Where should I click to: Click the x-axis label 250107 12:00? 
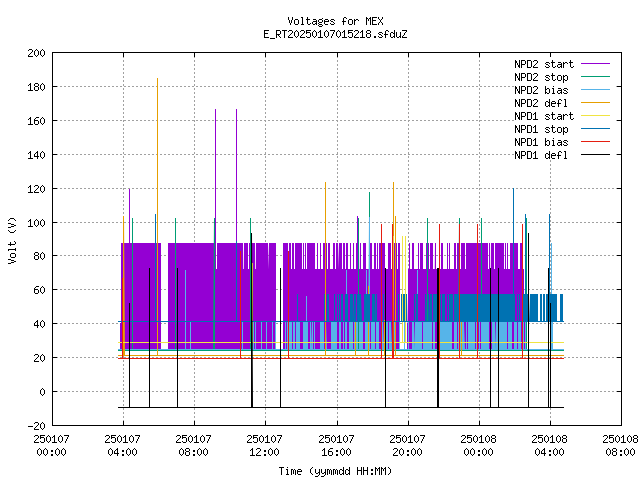pyautogui.click(x=264, y=446)
